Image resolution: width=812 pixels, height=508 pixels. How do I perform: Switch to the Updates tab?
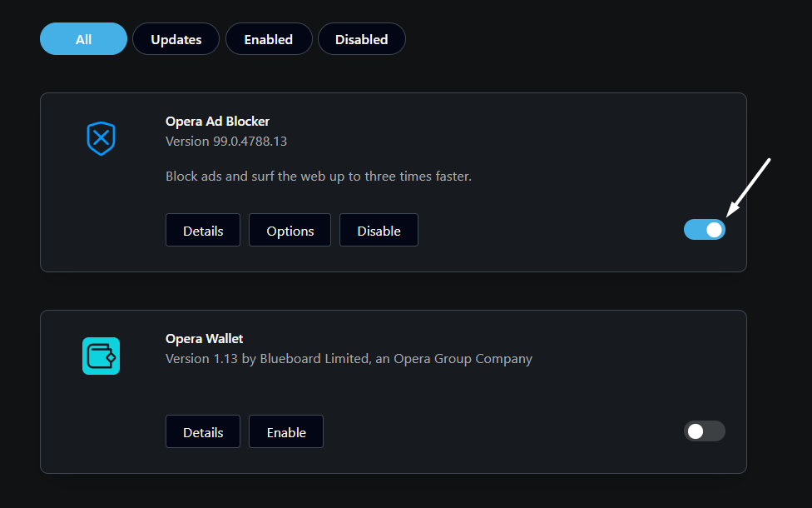[176, 39]
